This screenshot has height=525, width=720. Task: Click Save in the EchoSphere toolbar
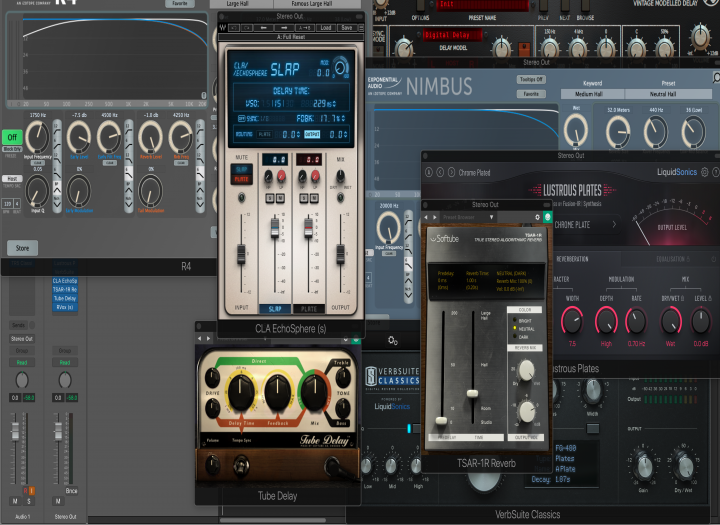pyautogui.click(x=347, y=28)
